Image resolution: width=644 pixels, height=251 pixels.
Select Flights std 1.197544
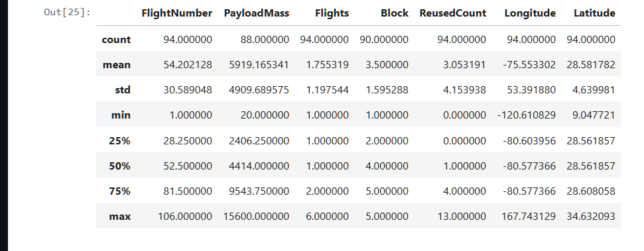pos(328,90)
